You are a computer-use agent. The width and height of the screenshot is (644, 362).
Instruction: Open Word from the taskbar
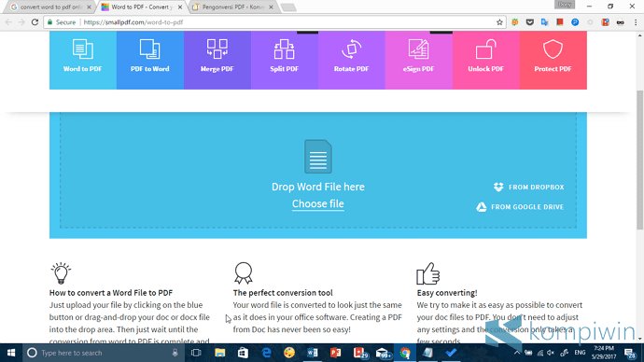pos(312,353)
